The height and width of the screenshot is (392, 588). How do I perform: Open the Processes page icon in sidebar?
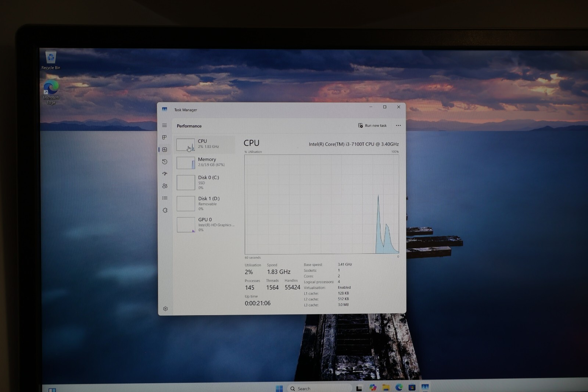pos(164,137)
